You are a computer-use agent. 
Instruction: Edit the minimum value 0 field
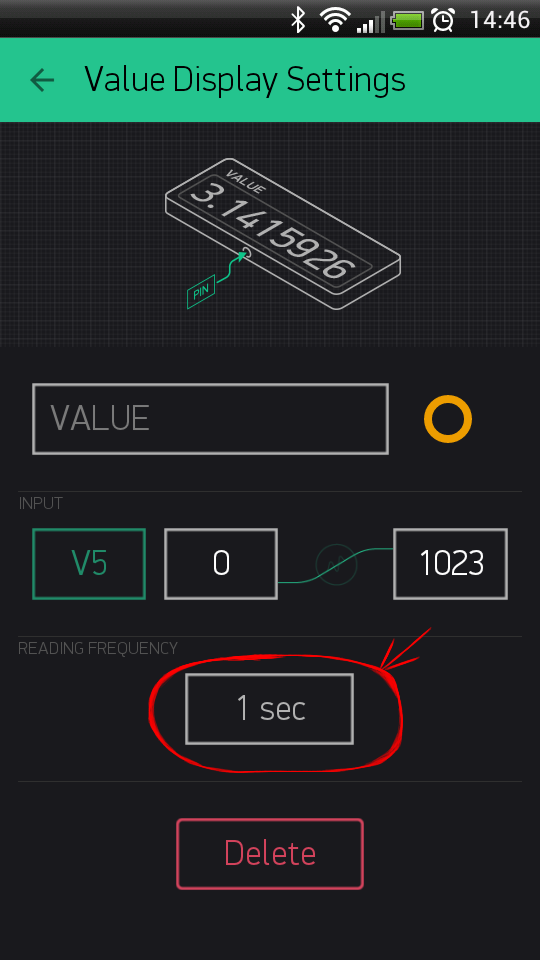pos(221,564)
